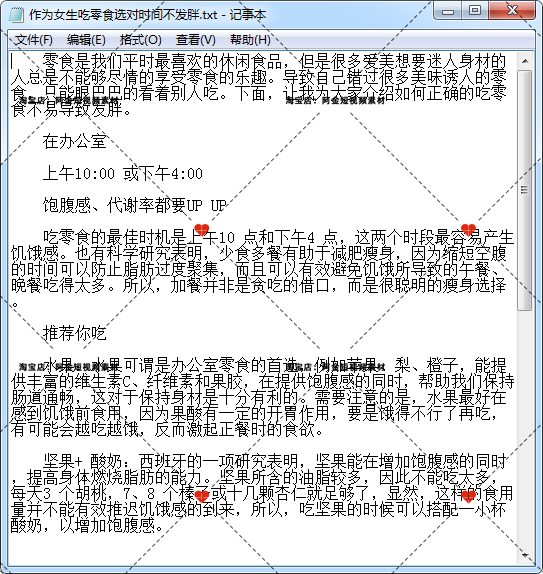Place cursor in paragraph starting 坚果+ 酸奶
This screenshot has width=543, height=574.
263,493
